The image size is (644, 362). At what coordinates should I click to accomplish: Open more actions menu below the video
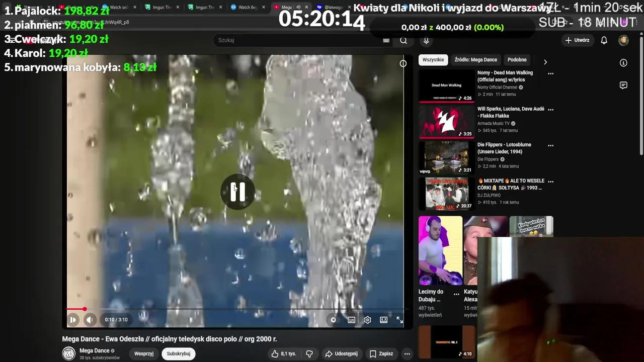click(407, 353)
